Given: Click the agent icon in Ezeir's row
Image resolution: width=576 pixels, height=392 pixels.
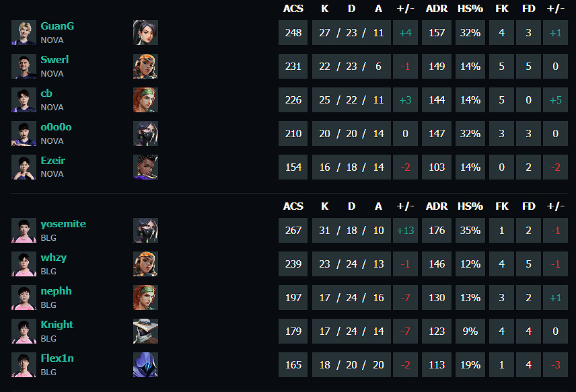Looking at the screenshot, I should coord(145,167).
